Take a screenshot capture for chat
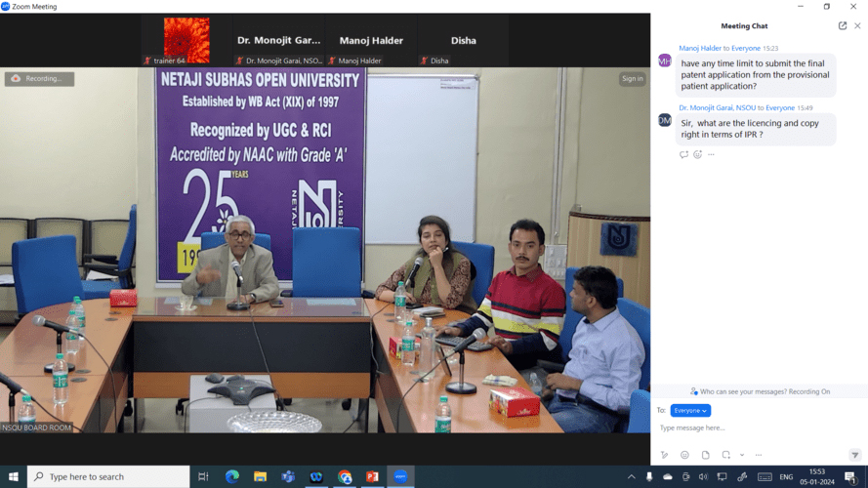The height and width of the screenshot is (488, 868). (x=725, y=455)
